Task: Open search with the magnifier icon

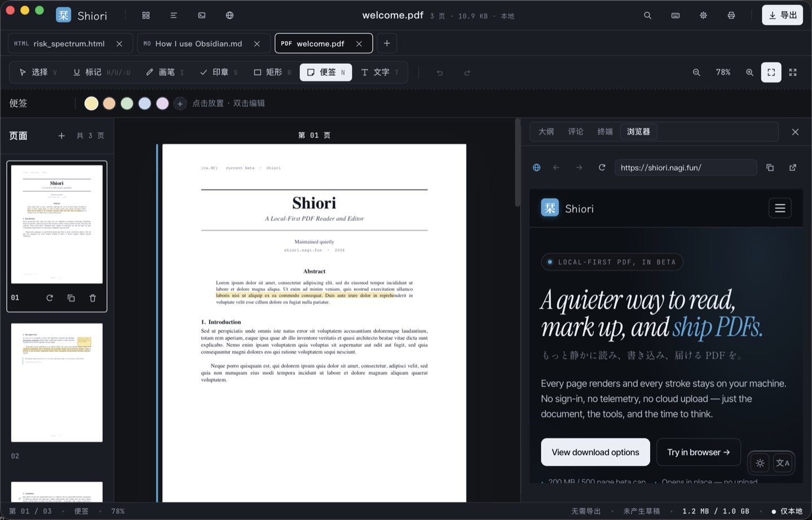Action: click(x=647, y=15)
